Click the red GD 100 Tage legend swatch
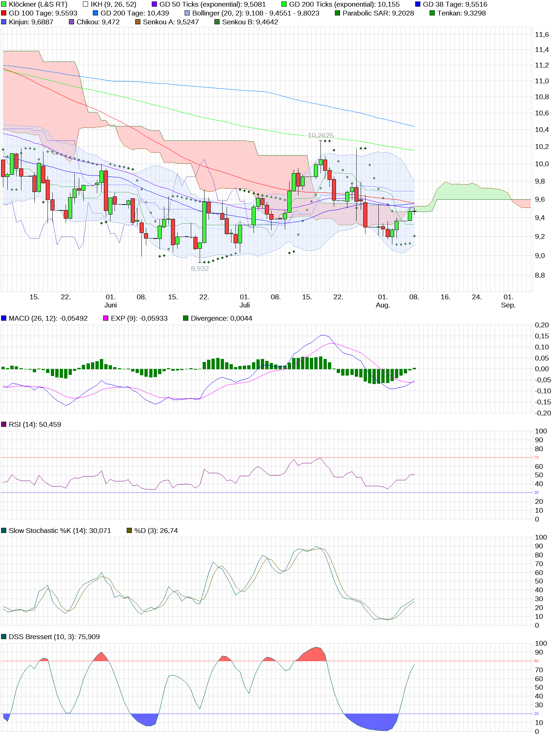 (4, 13)
